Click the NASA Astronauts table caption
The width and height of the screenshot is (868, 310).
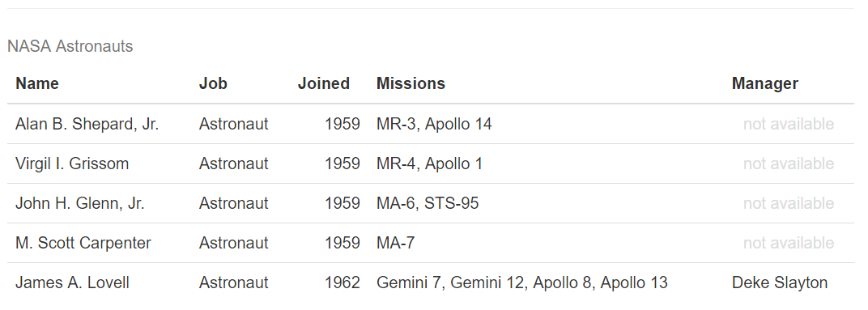[70, 46]
